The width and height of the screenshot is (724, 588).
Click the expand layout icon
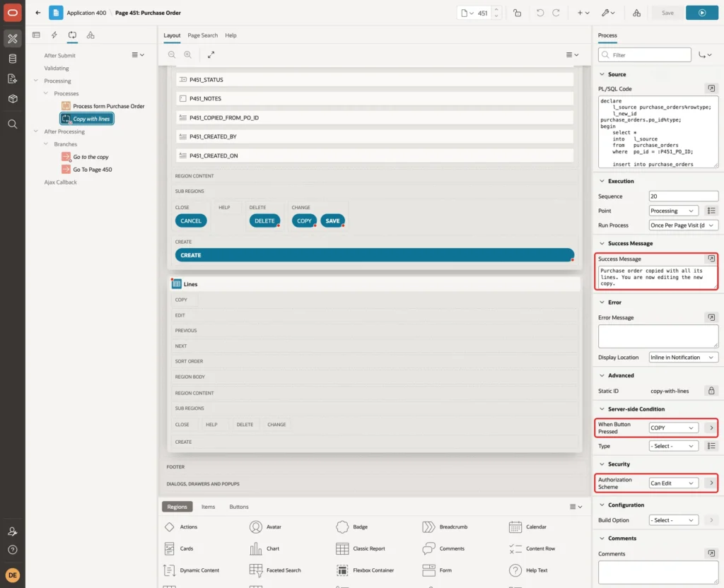211,54
